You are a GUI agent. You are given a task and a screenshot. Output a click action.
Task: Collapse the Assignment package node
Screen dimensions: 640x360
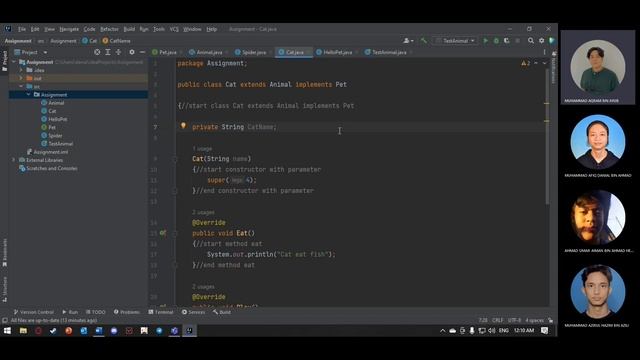click(29, 95)
